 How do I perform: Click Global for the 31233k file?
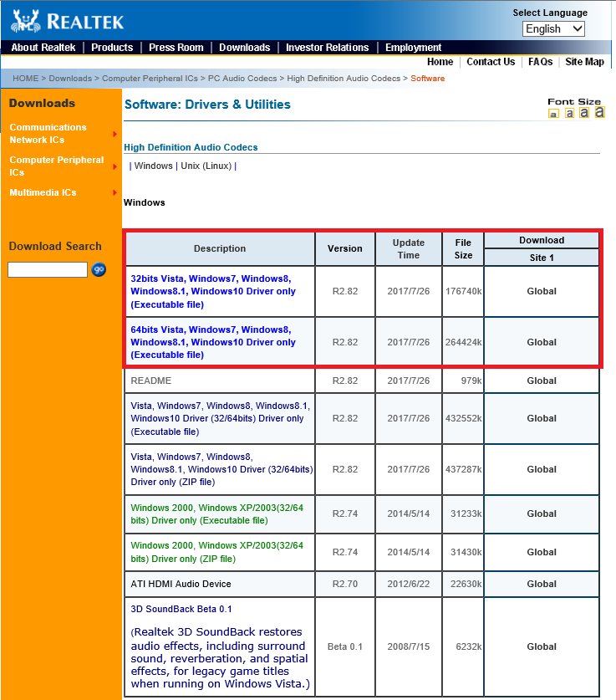click(x=542, y=514)
